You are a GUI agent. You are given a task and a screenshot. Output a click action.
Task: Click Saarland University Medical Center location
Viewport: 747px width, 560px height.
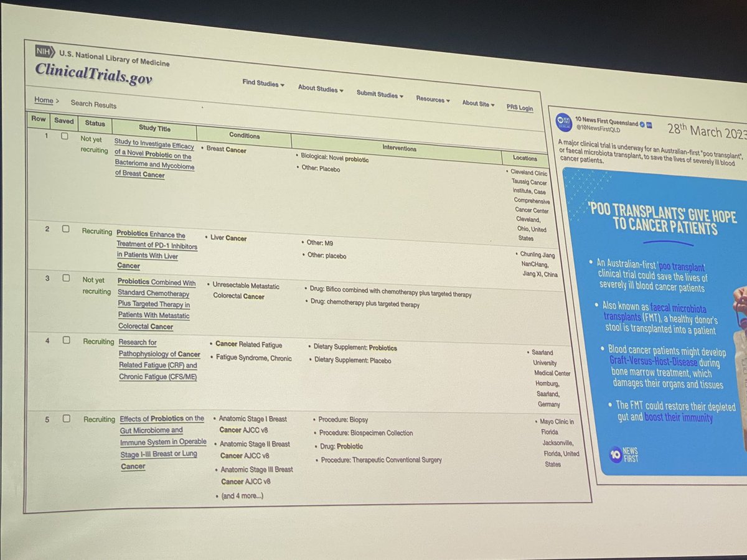(x=552, y=378)
